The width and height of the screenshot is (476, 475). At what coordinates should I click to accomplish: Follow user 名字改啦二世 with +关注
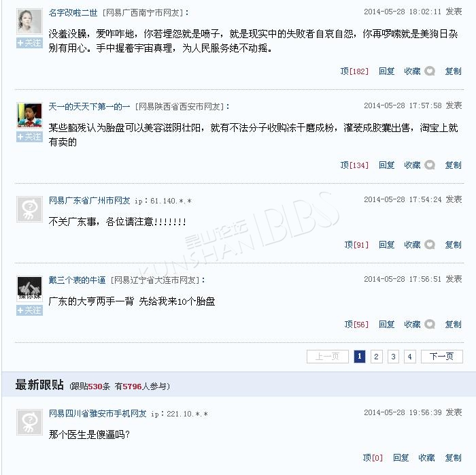(x=29, y=43)
